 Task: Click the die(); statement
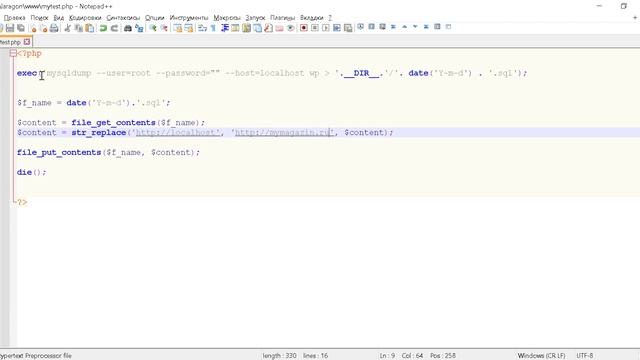(x=31, y=172)
